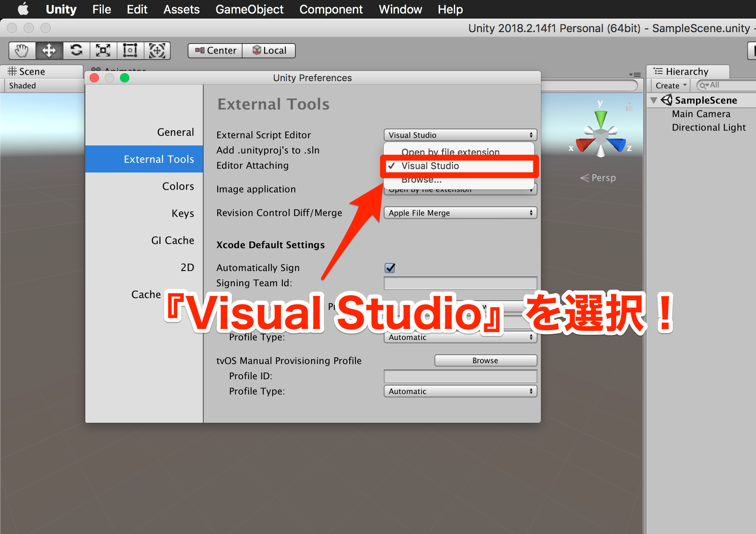Open the tvOS Profile Type dropdown
Screen dimensions: 756x534
(460, 391)
